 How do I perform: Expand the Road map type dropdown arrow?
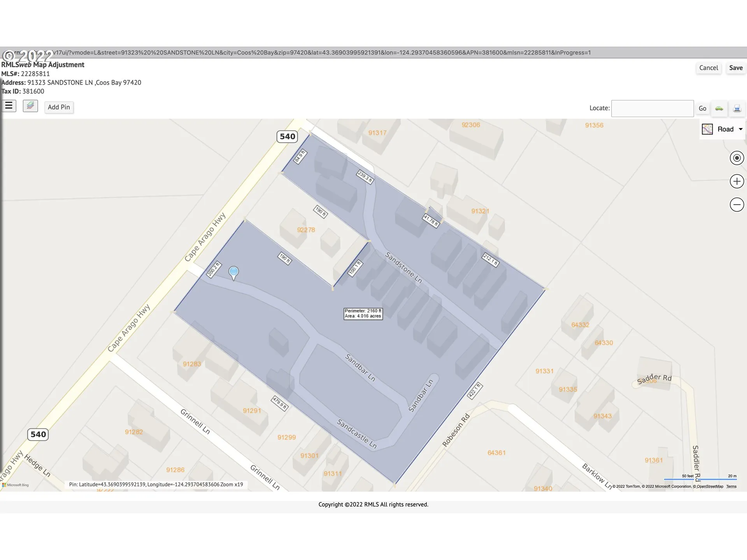pyautogui.click(x=740, y=129)
